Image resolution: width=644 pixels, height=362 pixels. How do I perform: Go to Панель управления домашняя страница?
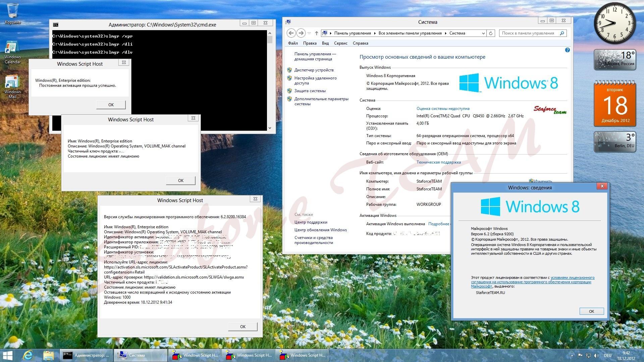tap(315, 56)
